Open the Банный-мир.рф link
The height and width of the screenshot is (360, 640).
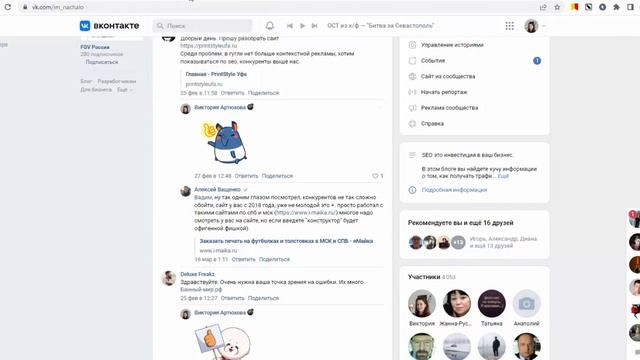tap(201, 289)
